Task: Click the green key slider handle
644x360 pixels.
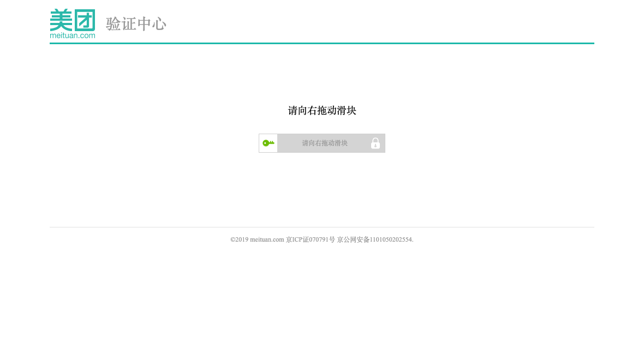Action: [268, 143]
